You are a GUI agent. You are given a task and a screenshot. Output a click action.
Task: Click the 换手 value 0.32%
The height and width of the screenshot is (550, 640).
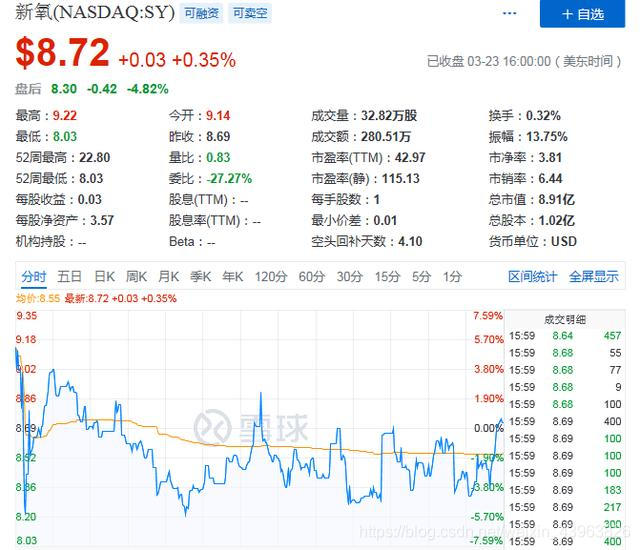tap(543, 115)
